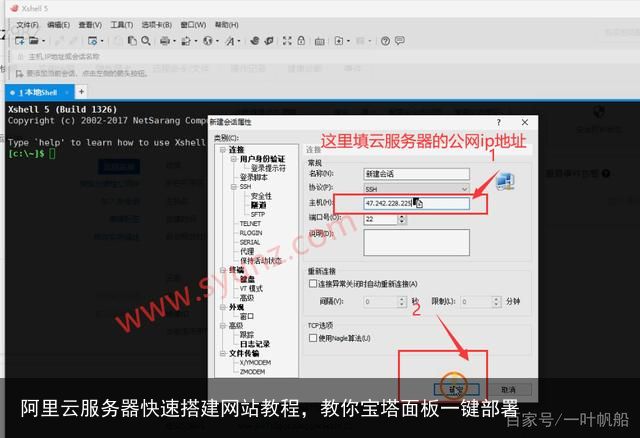The height and width of the screenshot is (438, 640).
Task: Enable 连接异常关闭时自动重新连接 checkbox
Action: [x=313, y=283]
